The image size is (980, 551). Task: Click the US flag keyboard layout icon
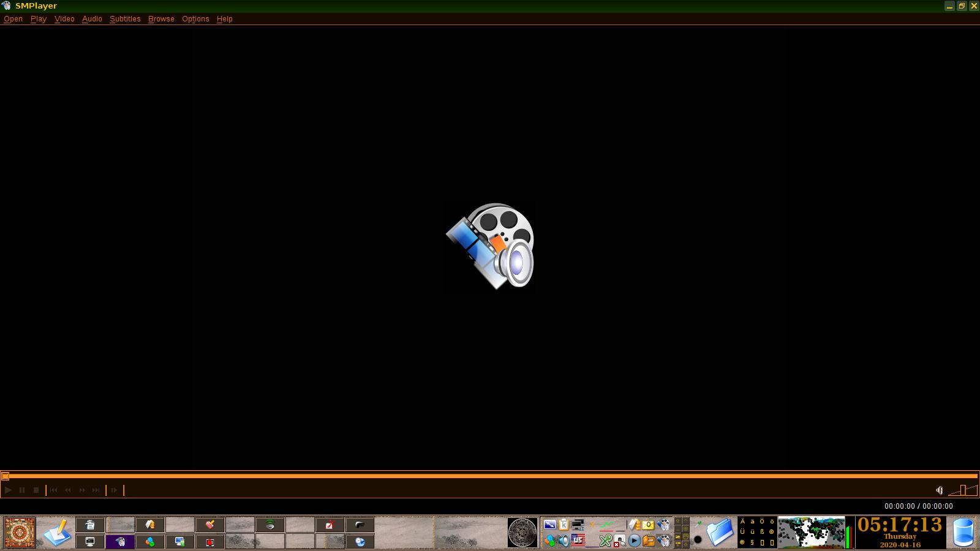[x=578, y=541]
